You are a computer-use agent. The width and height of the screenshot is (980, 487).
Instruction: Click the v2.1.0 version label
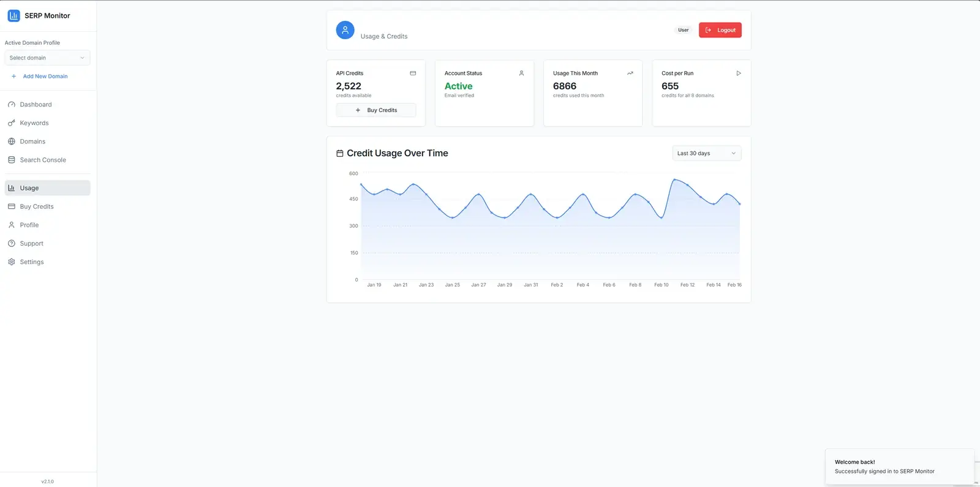pyautogui.click(x=48, y=481)
